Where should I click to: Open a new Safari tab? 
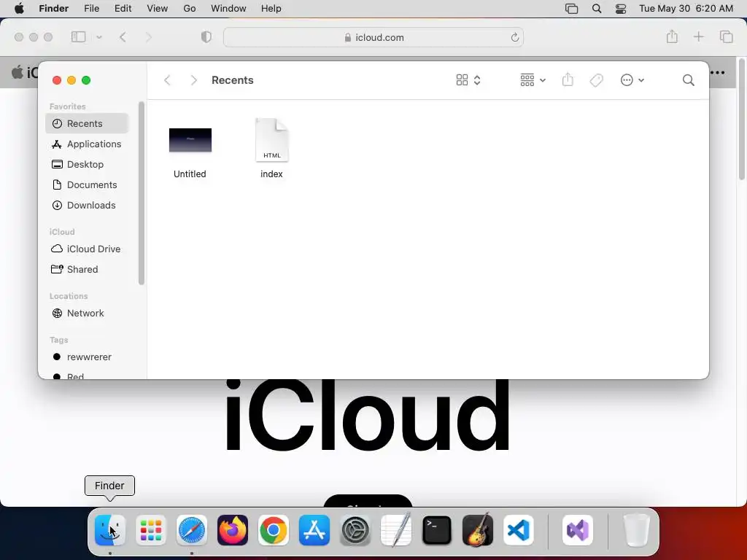click(x=698, y=36)
